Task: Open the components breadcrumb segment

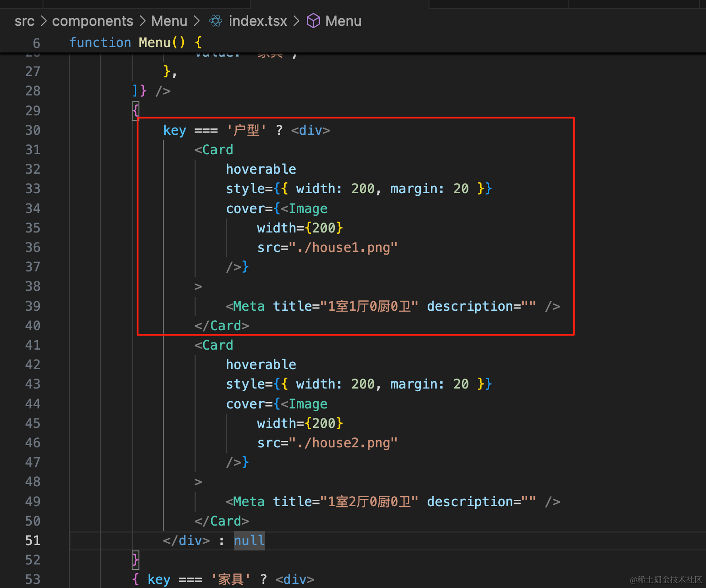Action: [x=93, y=21]
